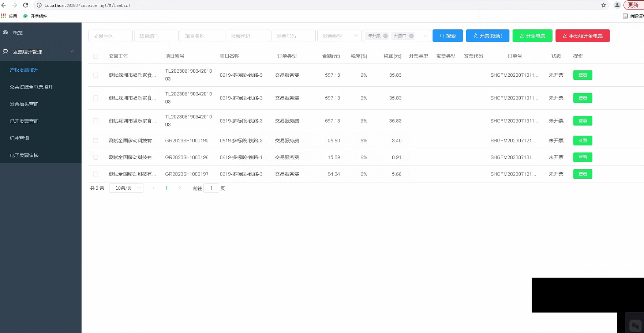644x333 pixels.
Task: Remove the 开票中 status filter tag
Action: pos(411,36)
